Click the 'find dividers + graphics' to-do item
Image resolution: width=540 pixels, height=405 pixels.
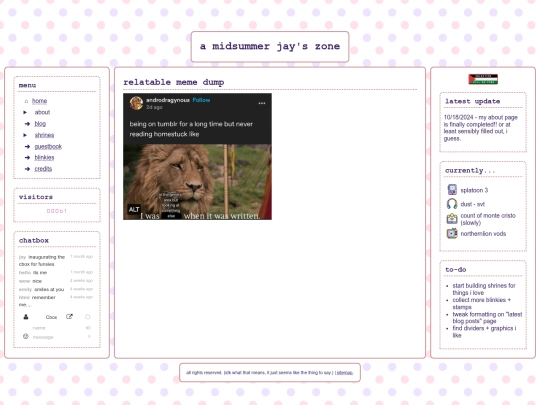click(x=484, y=332)
